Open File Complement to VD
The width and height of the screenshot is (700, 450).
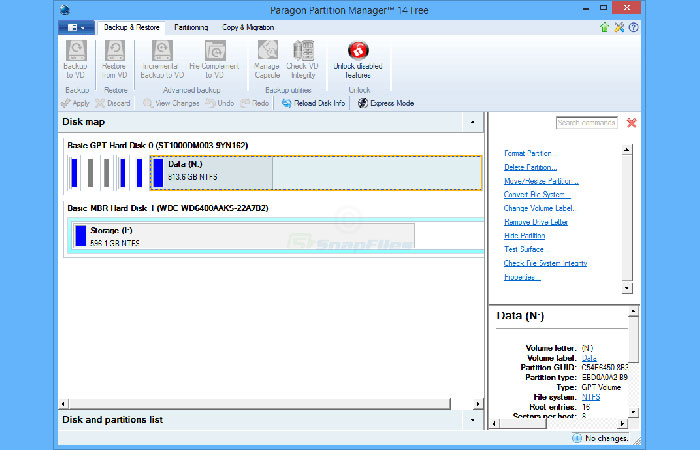point(215,59)
